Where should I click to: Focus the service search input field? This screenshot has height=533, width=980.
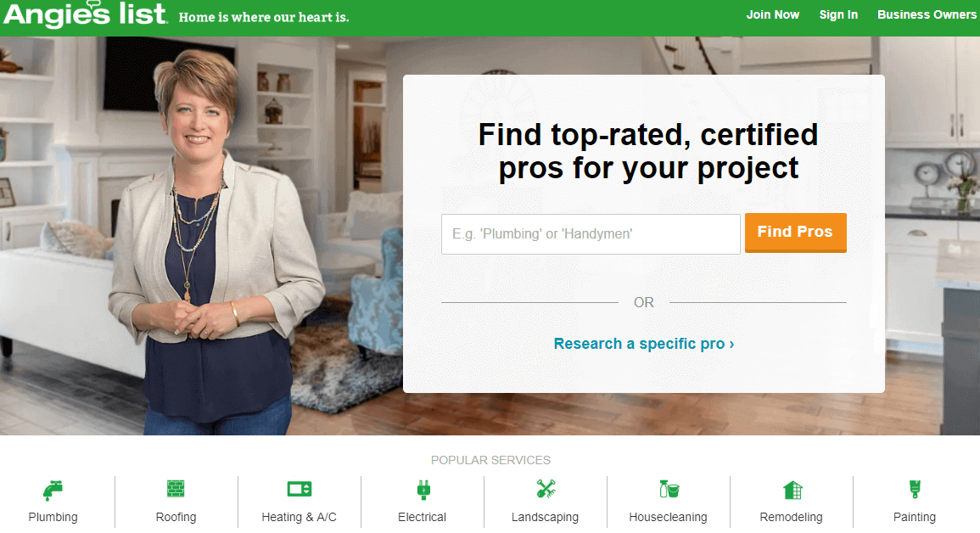[591, 234]
